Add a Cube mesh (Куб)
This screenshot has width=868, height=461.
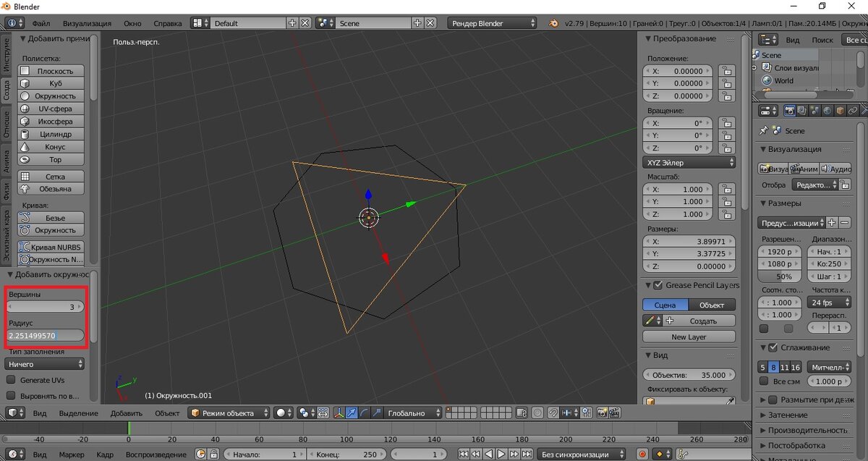coord(51,83)
